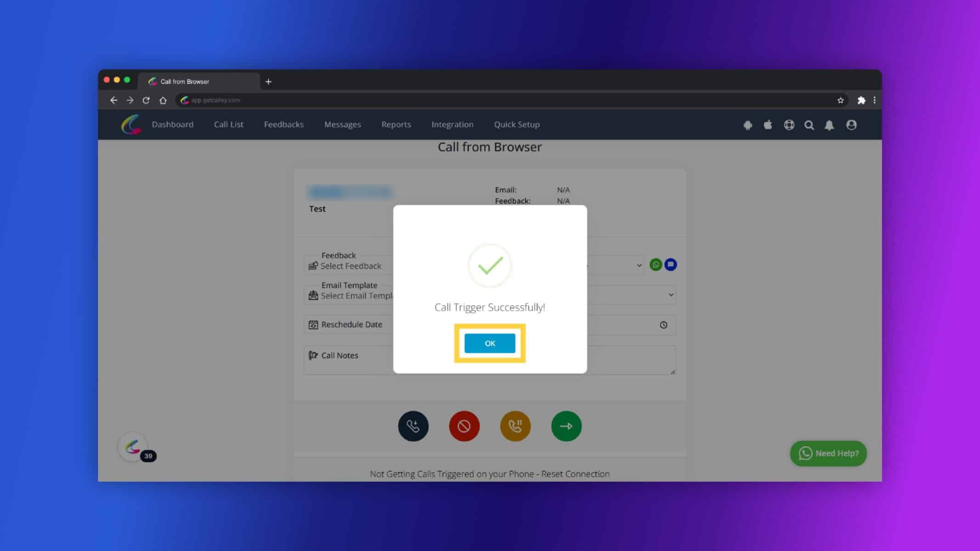980x551 pixels.
Task: Select the Call List tab
Action: (228, 124)
